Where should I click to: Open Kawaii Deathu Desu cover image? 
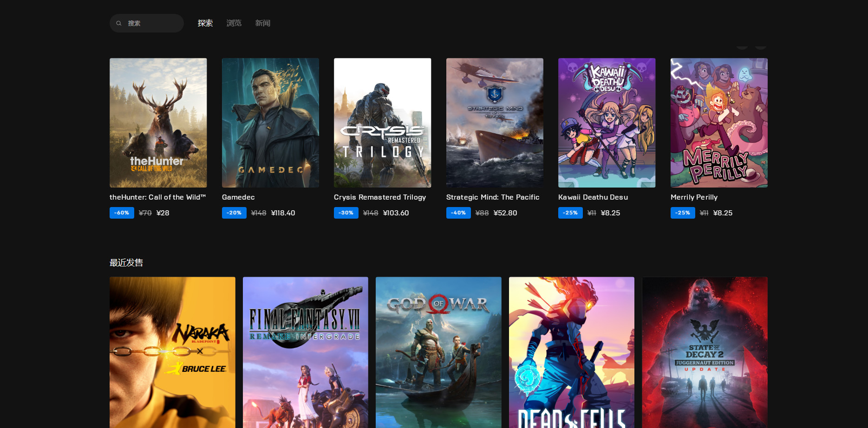607,123
